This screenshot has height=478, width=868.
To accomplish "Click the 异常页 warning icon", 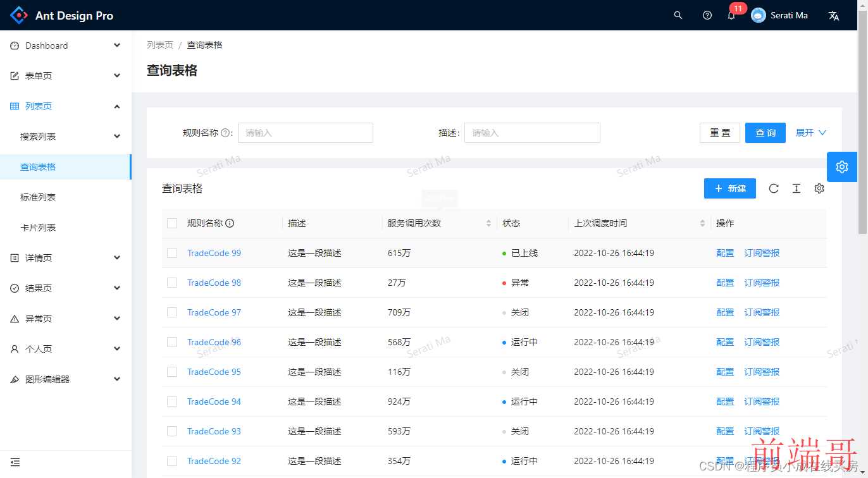I will [15, 319].
